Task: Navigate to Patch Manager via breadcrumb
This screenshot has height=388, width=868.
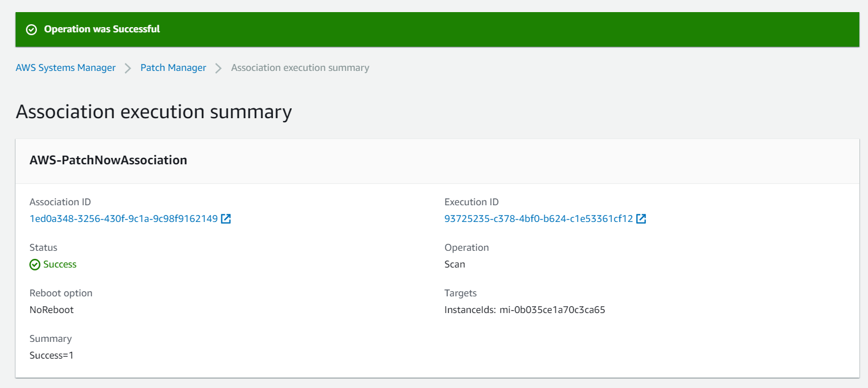Action: pos(173,67)
